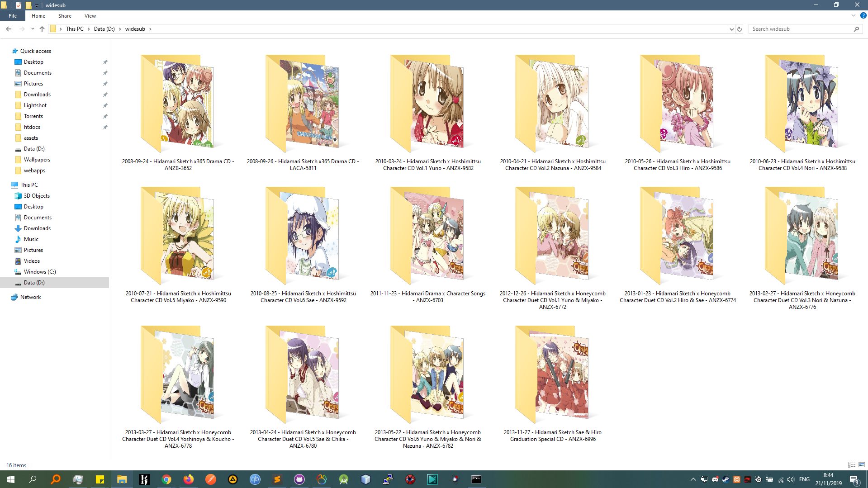Screen dimensions: 868x488
Task: Switch to details view layout
Action: click(852, 465)
